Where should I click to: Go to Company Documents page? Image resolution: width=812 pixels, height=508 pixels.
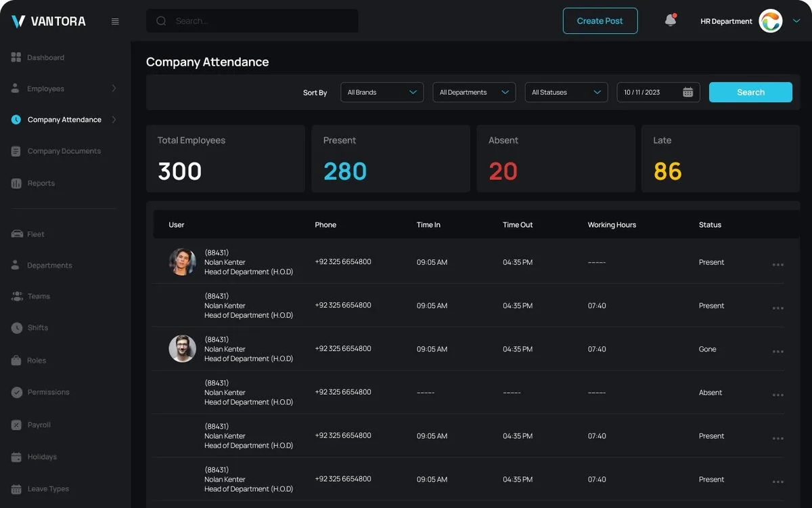tap(65, 151)
